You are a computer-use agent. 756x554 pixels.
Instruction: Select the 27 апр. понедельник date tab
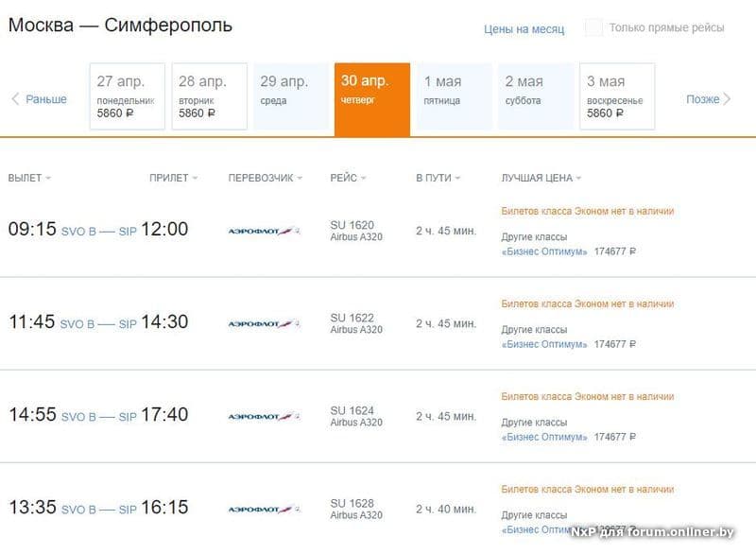[127, 95]
